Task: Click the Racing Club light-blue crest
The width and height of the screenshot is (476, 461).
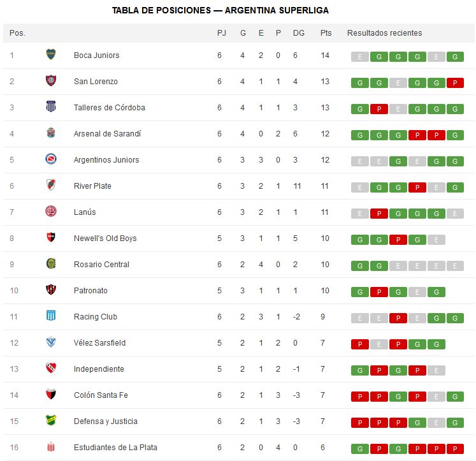Action: click(51, 316)
